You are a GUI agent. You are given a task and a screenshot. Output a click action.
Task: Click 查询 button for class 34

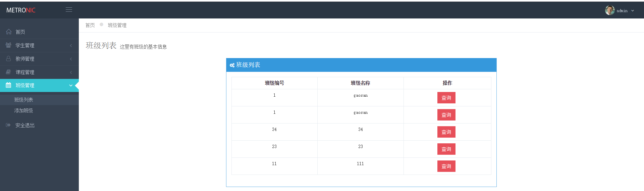pyautogui.click(x=446, y=132)
